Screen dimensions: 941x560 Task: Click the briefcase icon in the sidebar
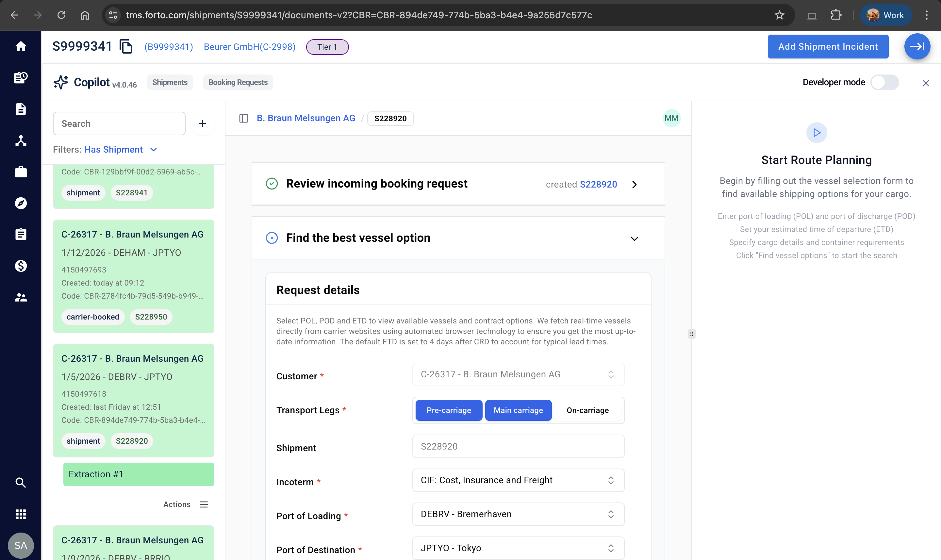(21, 171)
